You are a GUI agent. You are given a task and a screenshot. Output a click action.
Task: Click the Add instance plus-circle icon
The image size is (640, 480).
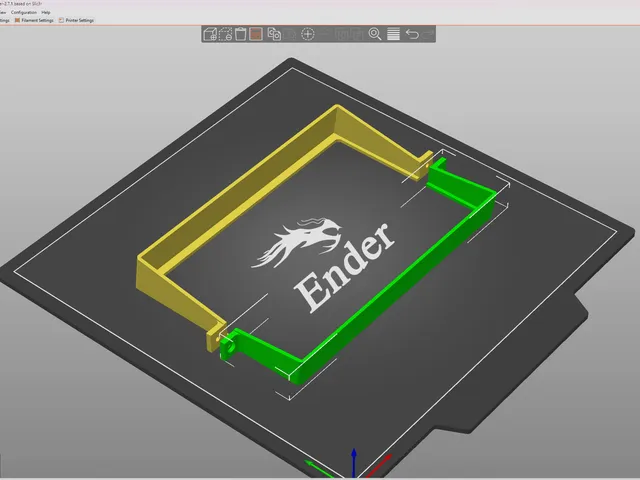tap(307, 34)
